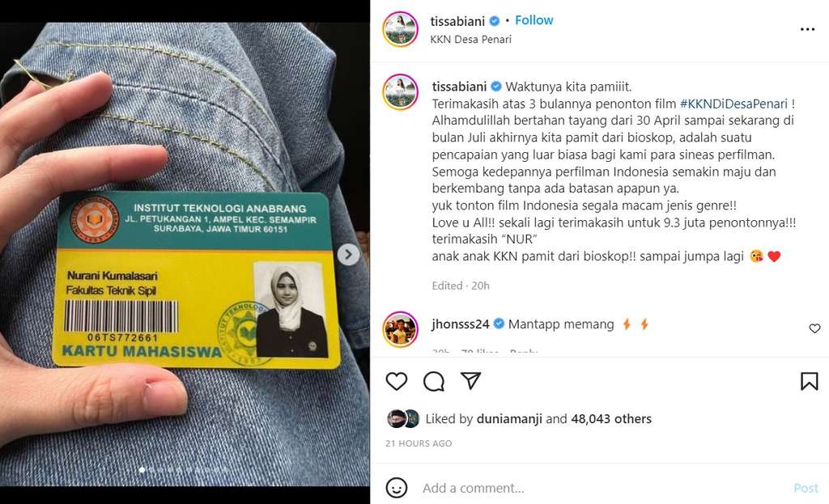Select carousel pagination dots indicator
Screen dimensions: 829x504
tap(184, 469)
